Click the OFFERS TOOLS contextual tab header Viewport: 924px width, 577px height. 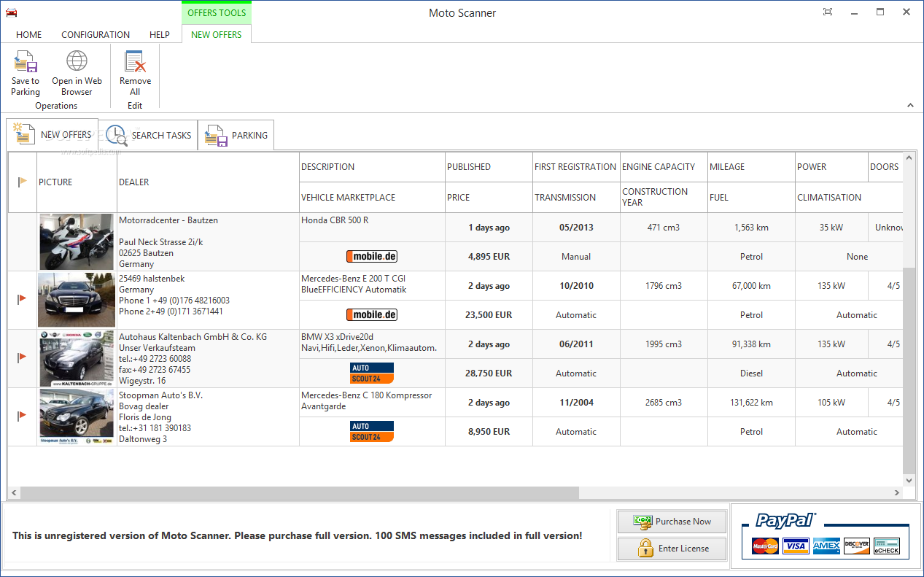point(217,13)
